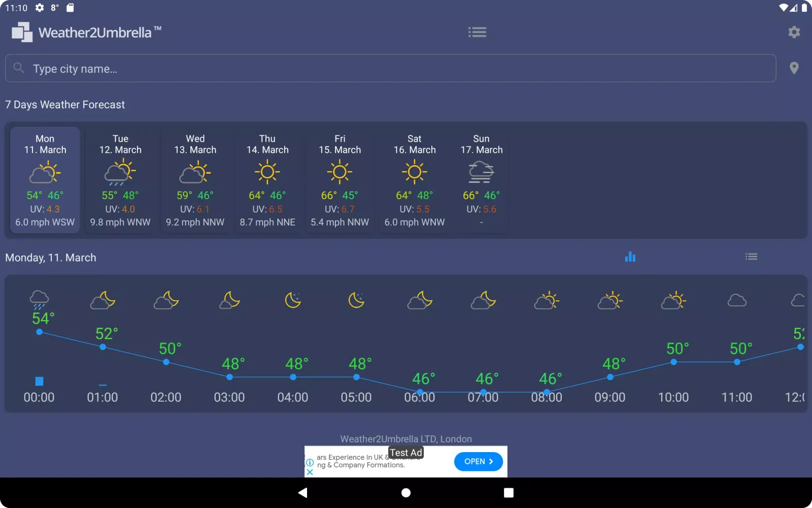Select Fri 15. March forecast card
The width and height of the screenshot is (812, 508).
340,180
